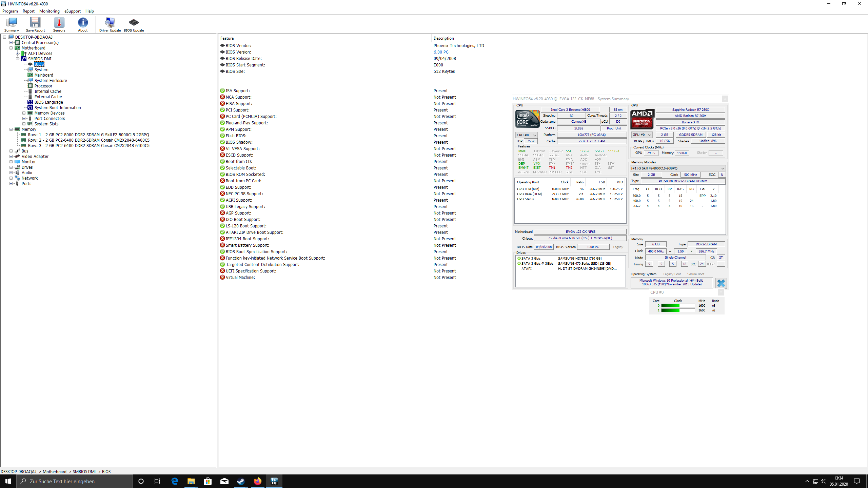868x488 pixels.
Task: Select System Boot Information tree item
Action: (x=58, y=108)
